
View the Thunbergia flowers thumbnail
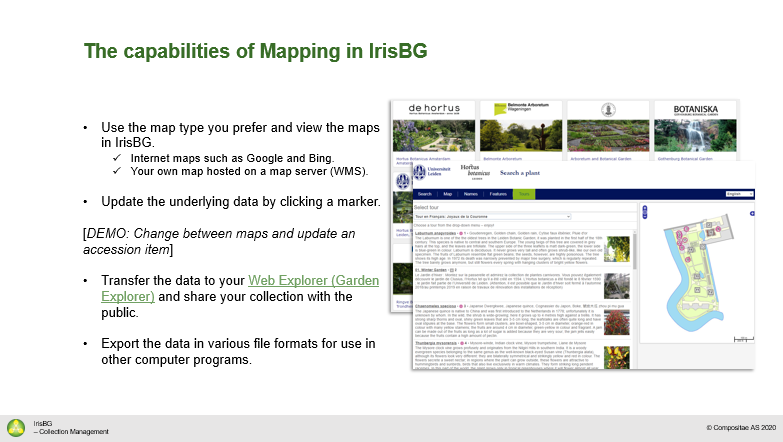[x=617, y=358]
